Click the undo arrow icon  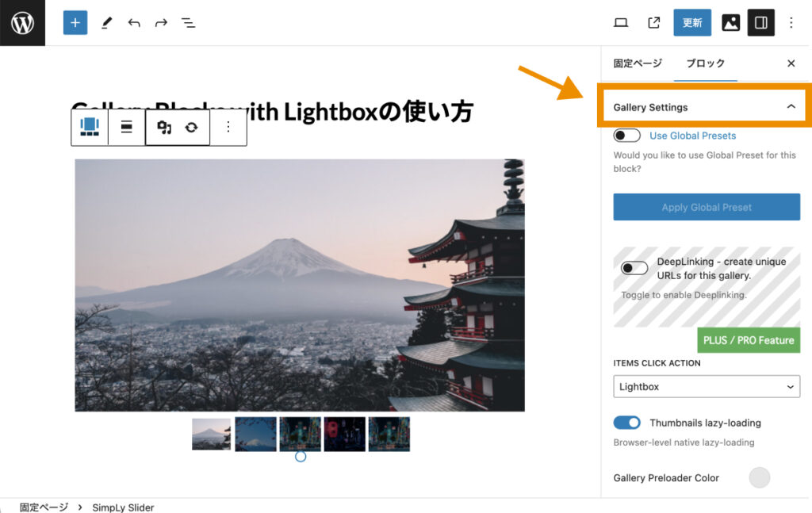134,22
